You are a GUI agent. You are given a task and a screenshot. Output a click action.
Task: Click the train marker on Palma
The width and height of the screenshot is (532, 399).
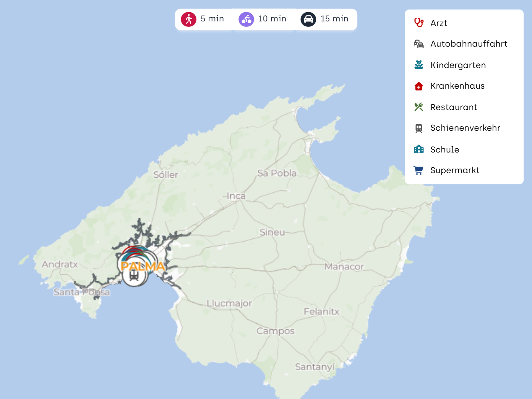coord(134,276)
